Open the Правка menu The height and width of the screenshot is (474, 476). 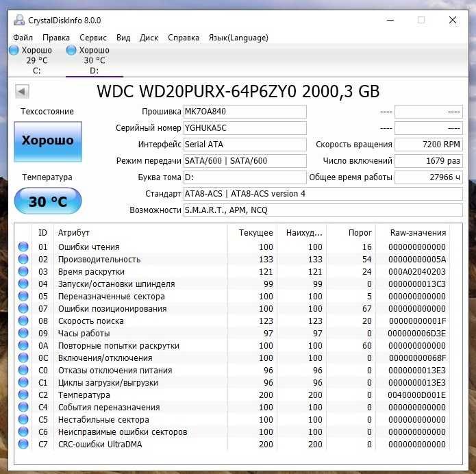(56, 38)
